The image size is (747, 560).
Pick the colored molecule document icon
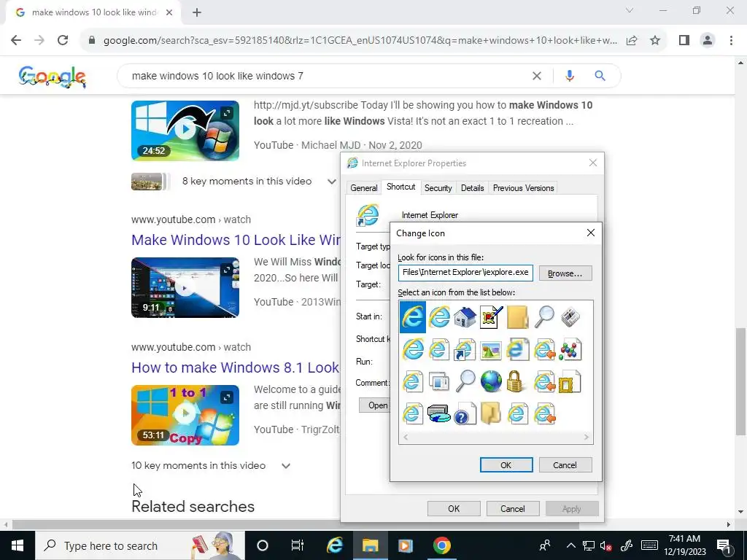570,349
